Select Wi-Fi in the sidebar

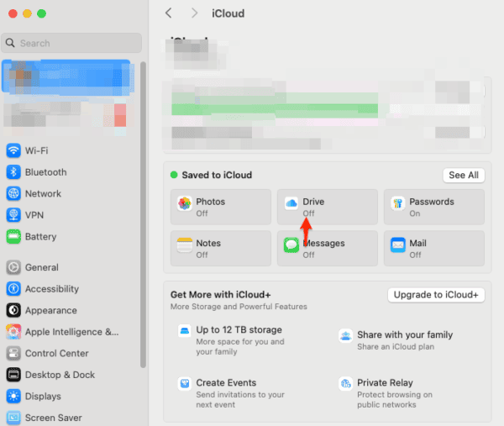(x=36, y=150)
